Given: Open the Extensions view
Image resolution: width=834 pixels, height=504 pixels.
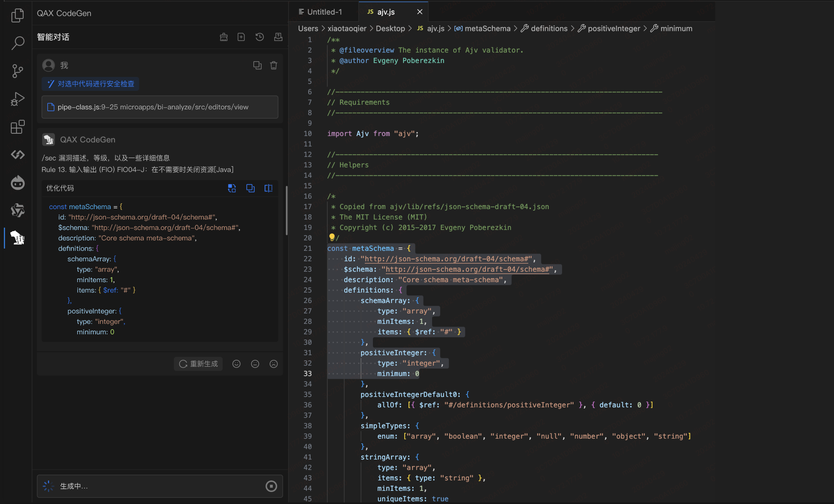Looking at the screenshot, I should 17,127.
